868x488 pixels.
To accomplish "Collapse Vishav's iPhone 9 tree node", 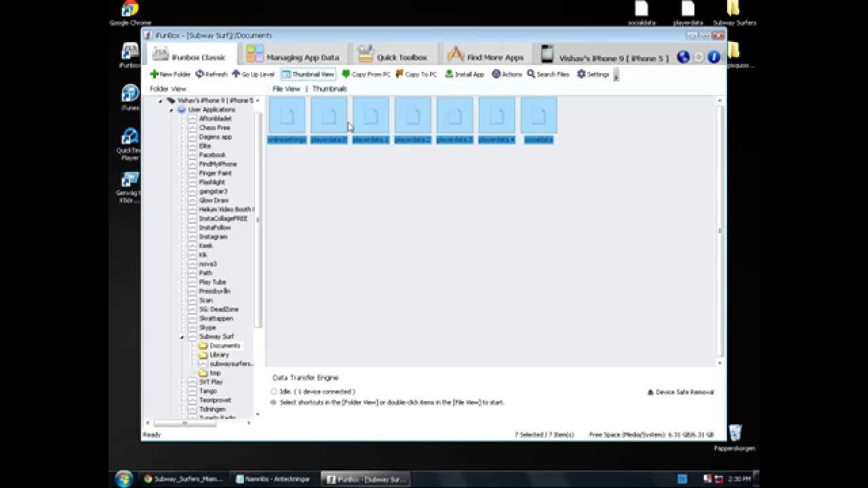I will coord(161,101).
